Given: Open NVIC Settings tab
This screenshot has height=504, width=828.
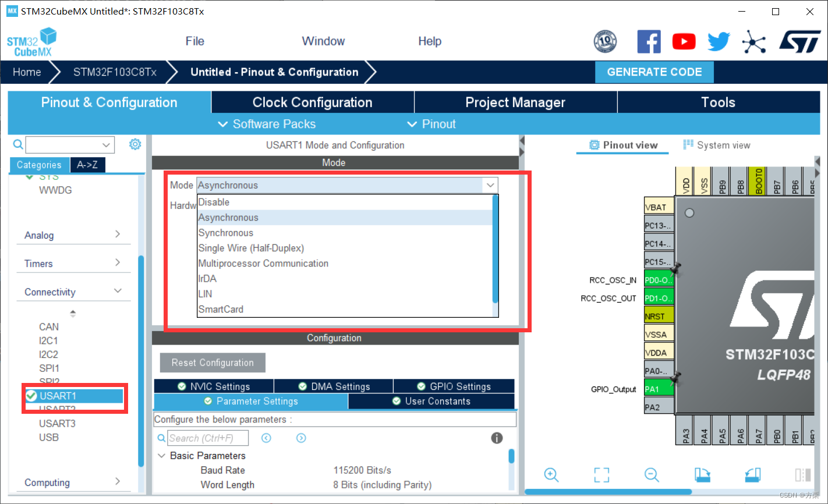Looking at the screenshot, I should tap(214, 386).
